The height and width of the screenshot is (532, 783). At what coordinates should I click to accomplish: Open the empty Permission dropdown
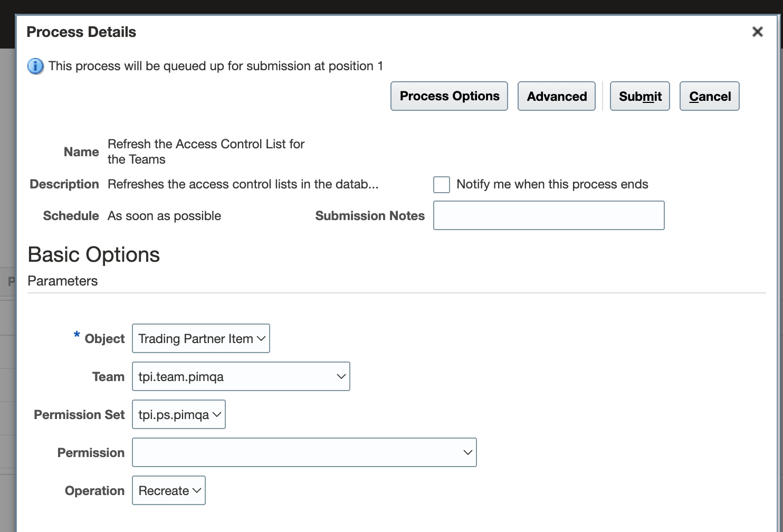(x=304, y=452)
